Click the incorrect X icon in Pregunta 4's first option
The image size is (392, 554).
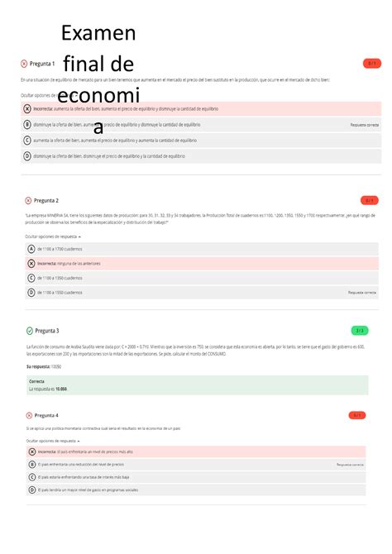click(32, 452)
